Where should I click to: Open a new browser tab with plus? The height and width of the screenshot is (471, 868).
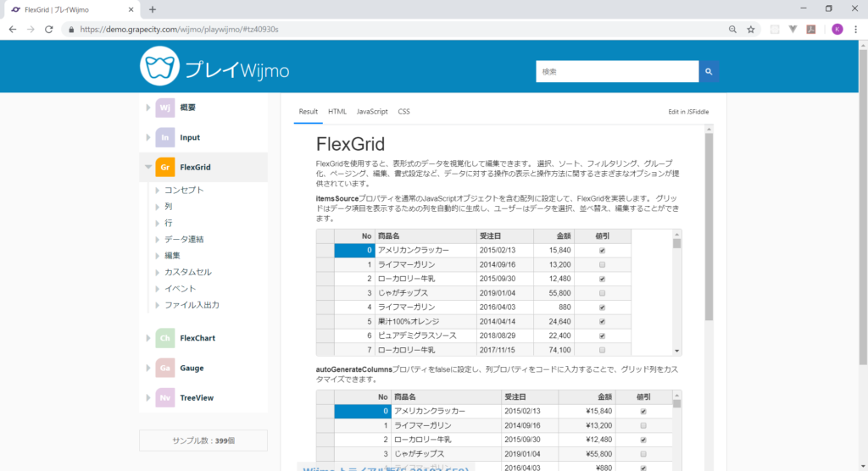click(153, 9)
